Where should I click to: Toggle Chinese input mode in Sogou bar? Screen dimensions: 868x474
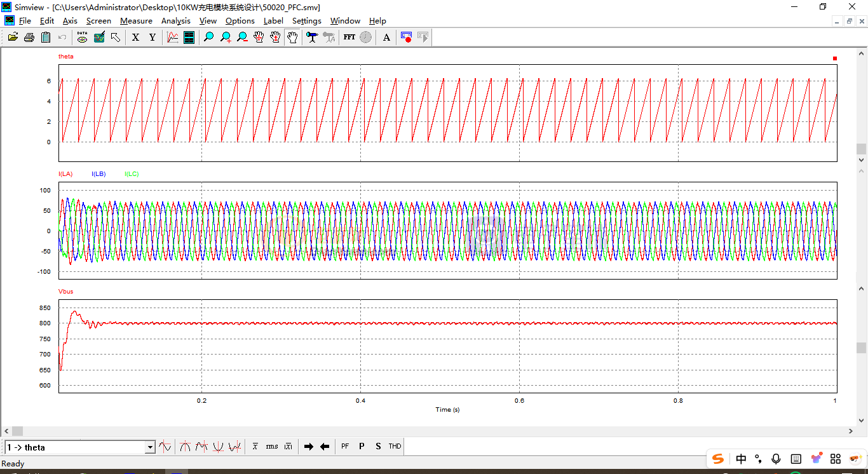(x=741, y=459)
